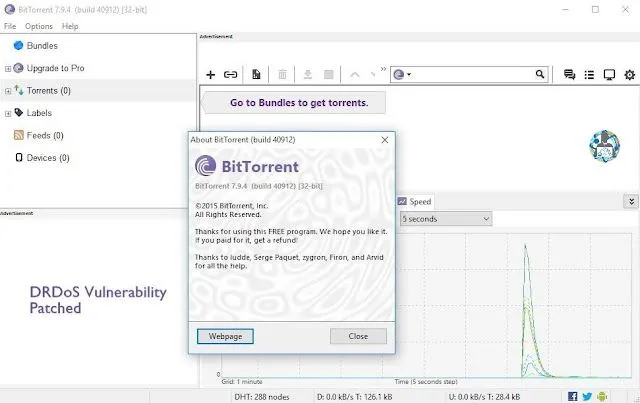Click the Start download toolbar icon
640x403 pixels.
[x=308, y=74]
